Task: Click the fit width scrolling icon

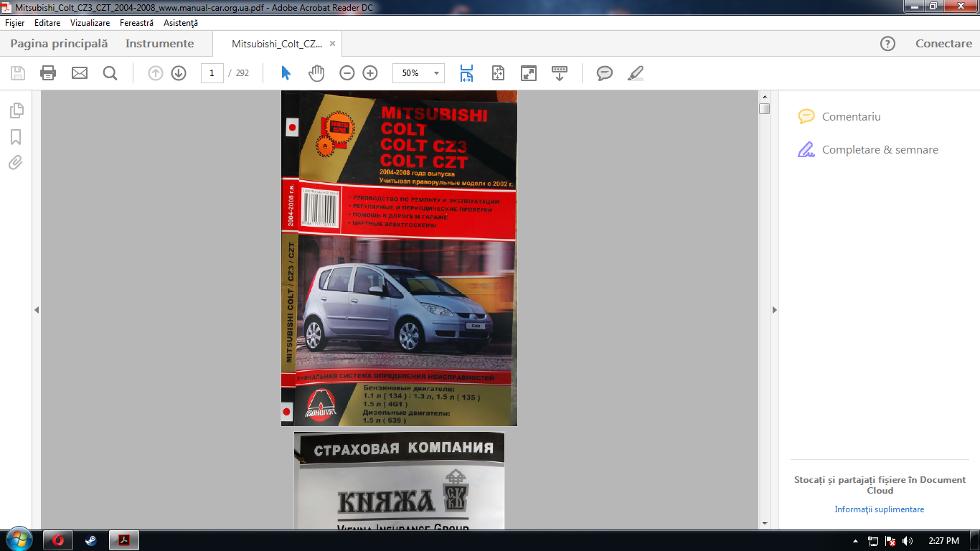Action: (467, 73)
